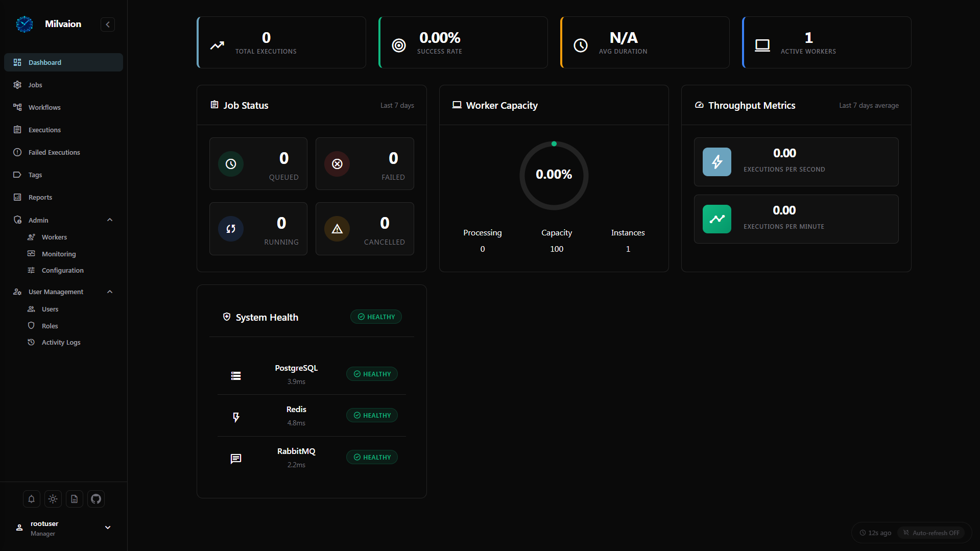The height and width of the screenshot is (551, 980).
Task: Click the Redis 4.8ms latency text
Action: coord(296,423)
